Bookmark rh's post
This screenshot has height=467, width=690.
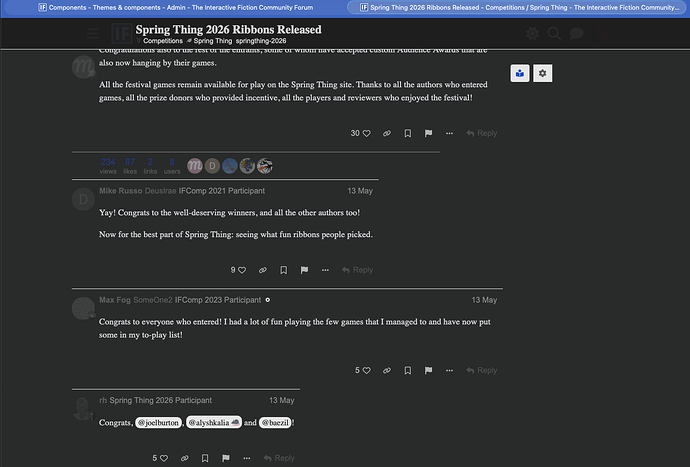(205, 458)
